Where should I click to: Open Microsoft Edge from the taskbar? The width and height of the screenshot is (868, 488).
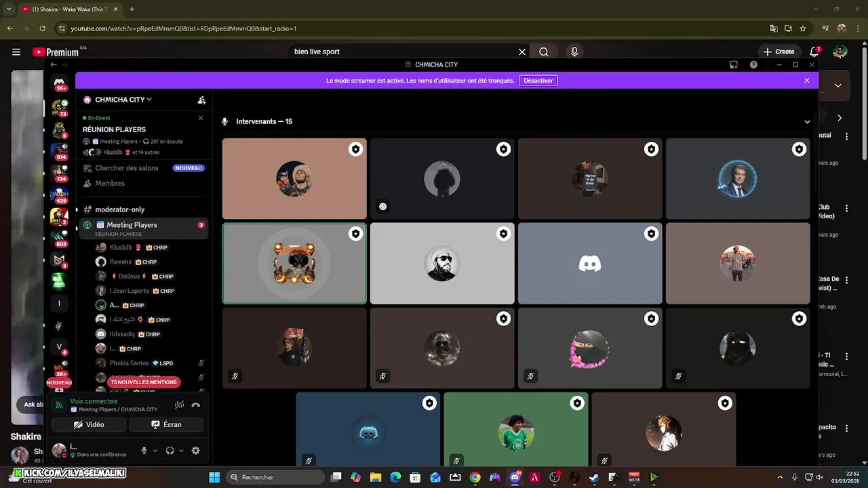tap(395, 477)
